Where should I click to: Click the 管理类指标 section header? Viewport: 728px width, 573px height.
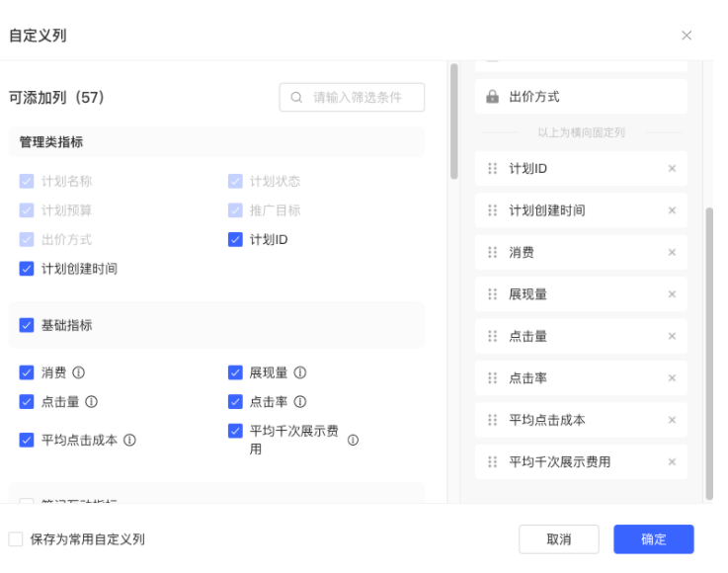click(216, 142)
